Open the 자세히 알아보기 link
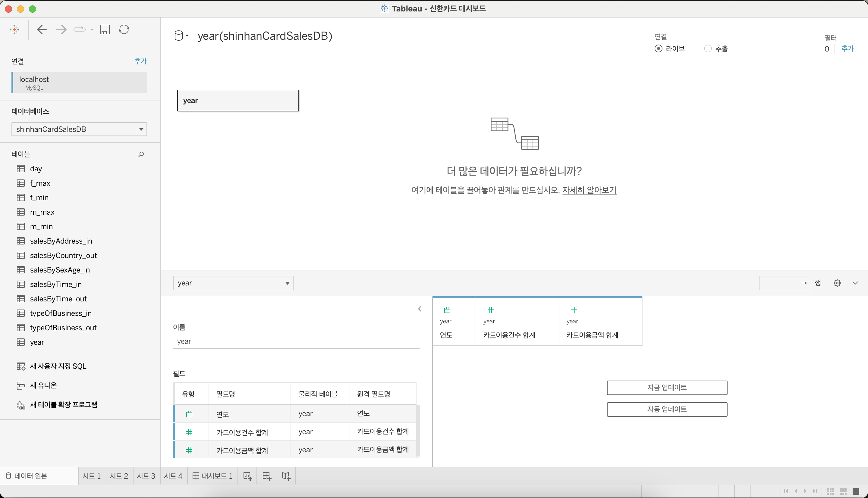 (589, 190)
